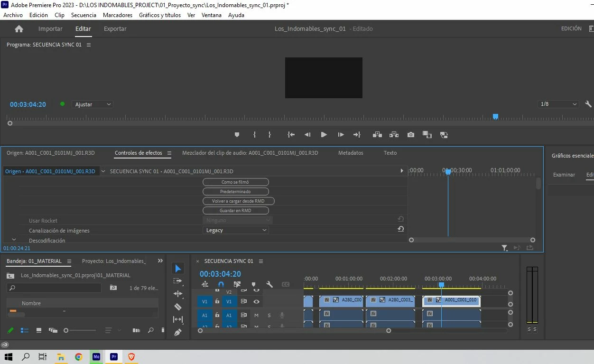
Task: Open Program SECUENCIA SYNC 01 panel menu
Action: coord(89,45)
